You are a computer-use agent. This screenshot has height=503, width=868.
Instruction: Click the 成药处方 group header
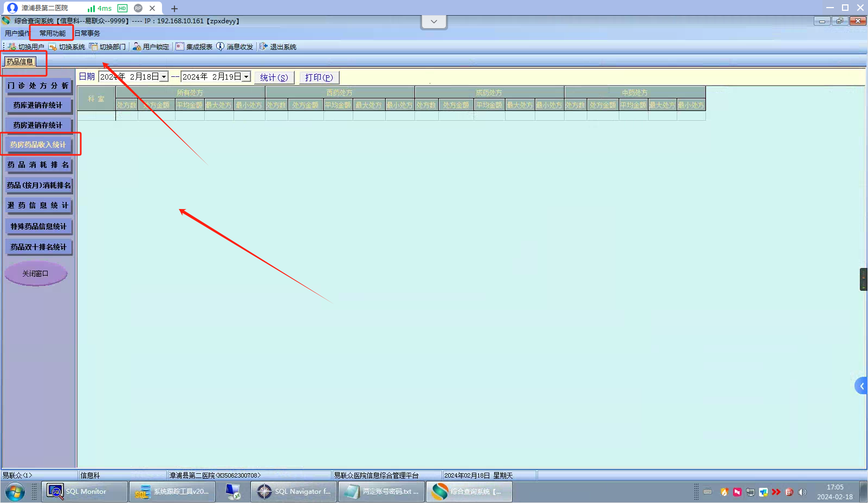click(x=489, y=93)
